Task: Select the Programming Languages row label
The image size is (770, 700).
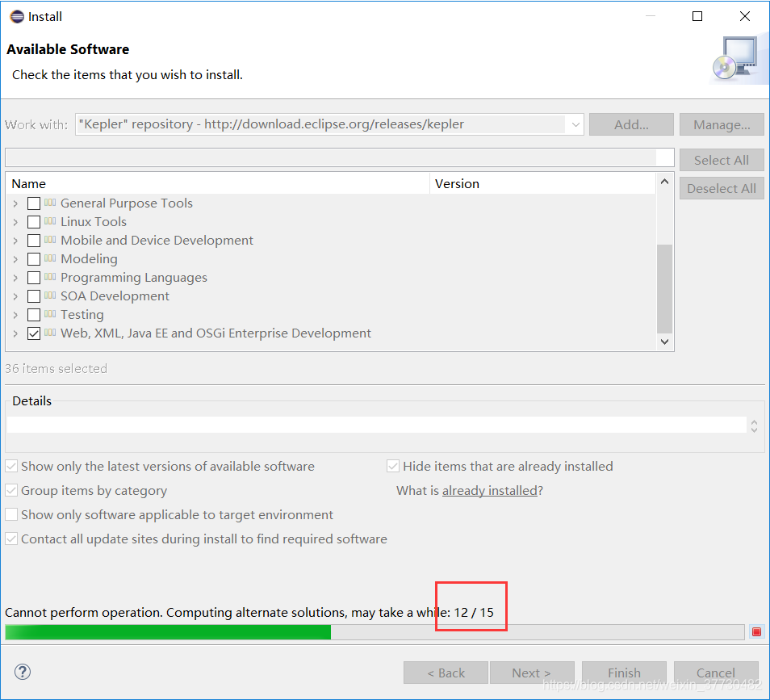Action: (133, 278)
